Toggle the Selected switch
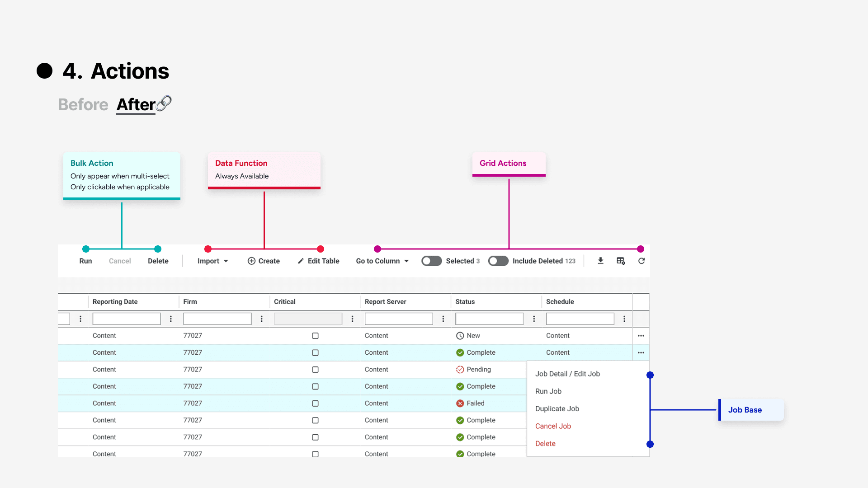This screenshot has height=488, width=868. point(431,261)
